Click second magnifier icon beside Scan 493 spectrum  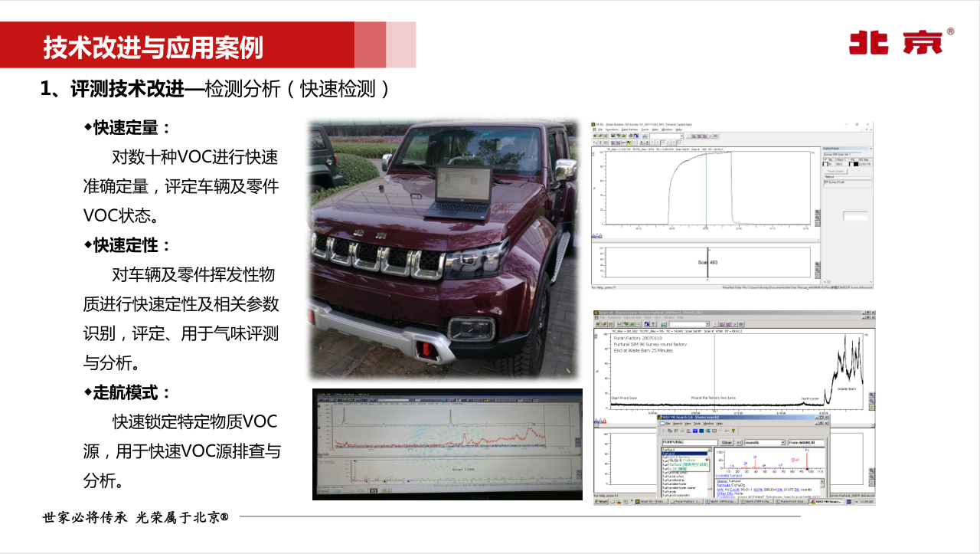[818, 270]
